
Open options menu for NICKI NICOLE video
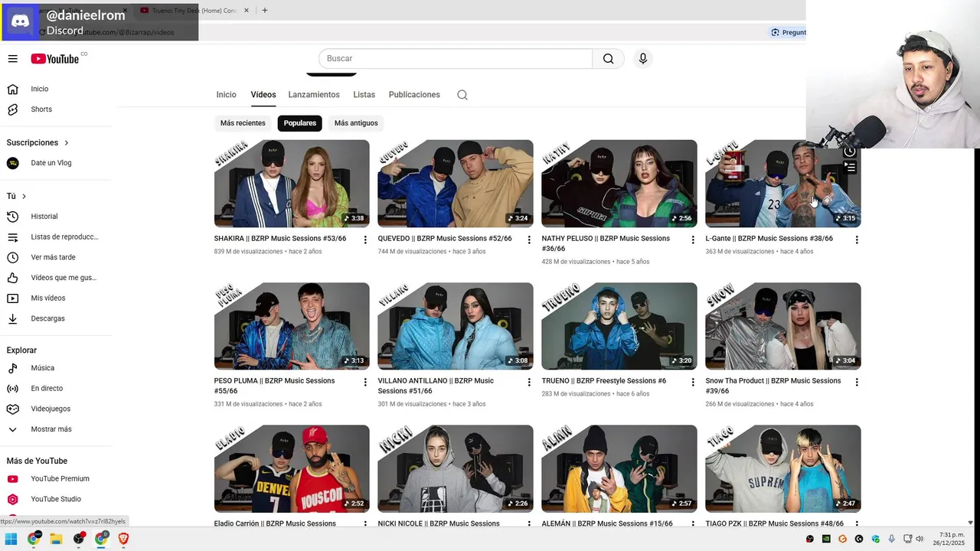(x=529, y=523)
